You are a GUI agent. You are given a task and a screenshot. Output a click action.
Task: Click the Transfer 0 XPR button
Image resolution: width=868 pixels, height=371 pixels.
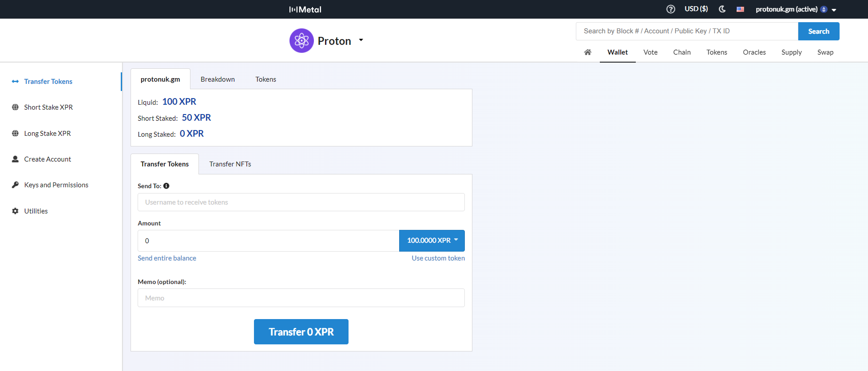coord(301,332)
